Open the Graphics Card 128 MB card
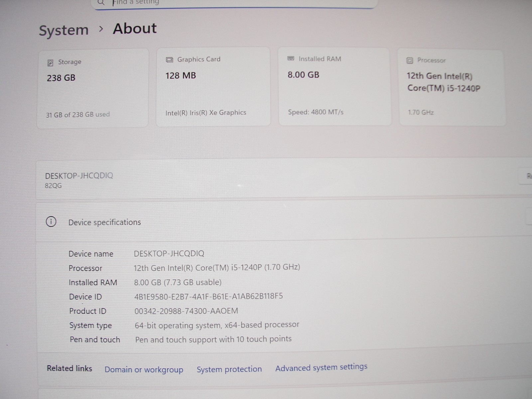 pos(213,87)
